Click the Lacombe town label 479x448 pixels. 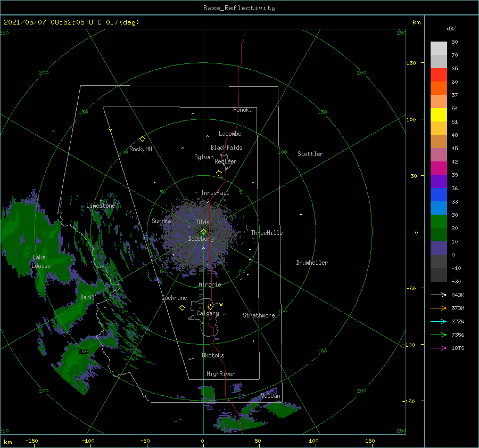(x=230, y=134)
